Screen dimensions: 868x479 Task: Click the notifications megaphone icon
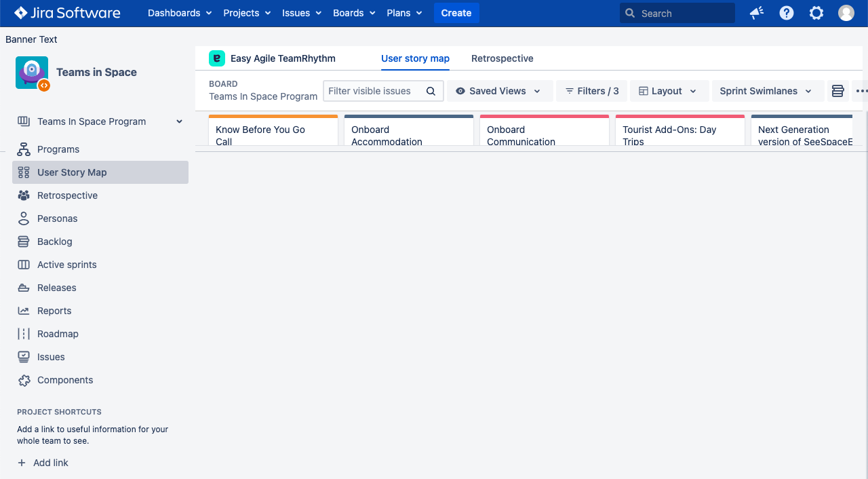[x=757, y=13]
